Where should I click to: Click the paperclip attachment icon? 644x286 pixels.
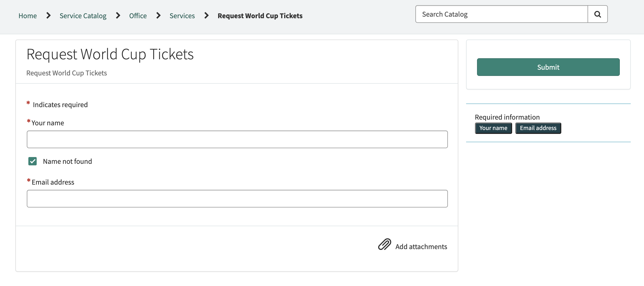384,244
